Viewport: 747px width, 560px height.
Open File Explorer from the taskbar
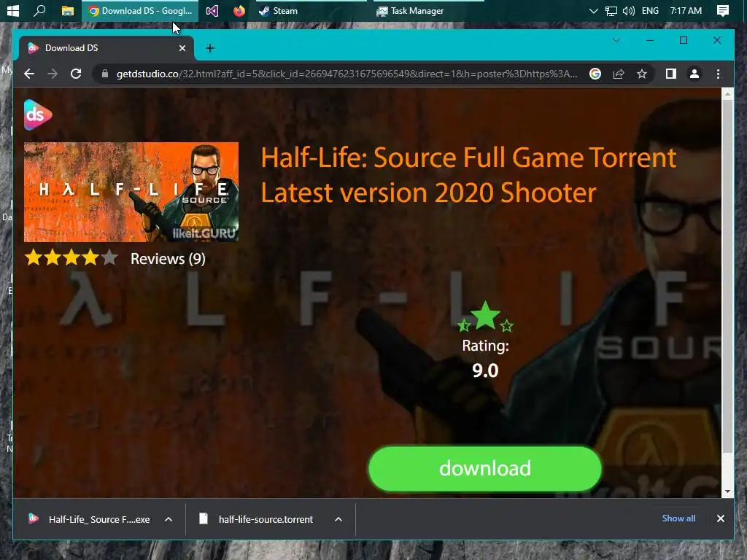pos(68,10)
